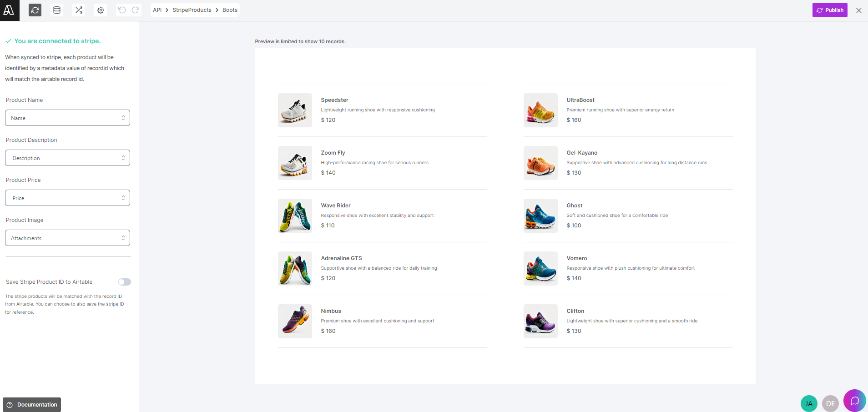Screen dimensions: 868x412
Task: Open the Product Name dropdown
Action: [67, 118]
